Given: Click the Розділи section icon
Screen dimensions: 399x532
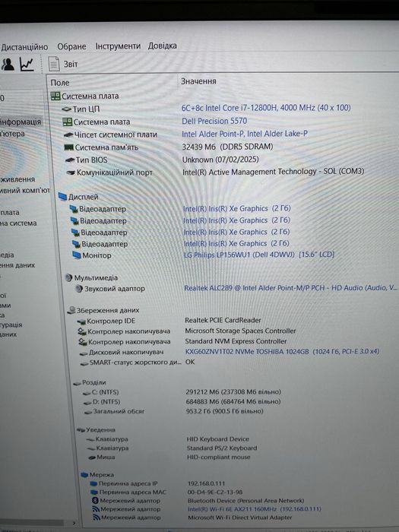Looking at the screenshot, I should click(77, 383).
